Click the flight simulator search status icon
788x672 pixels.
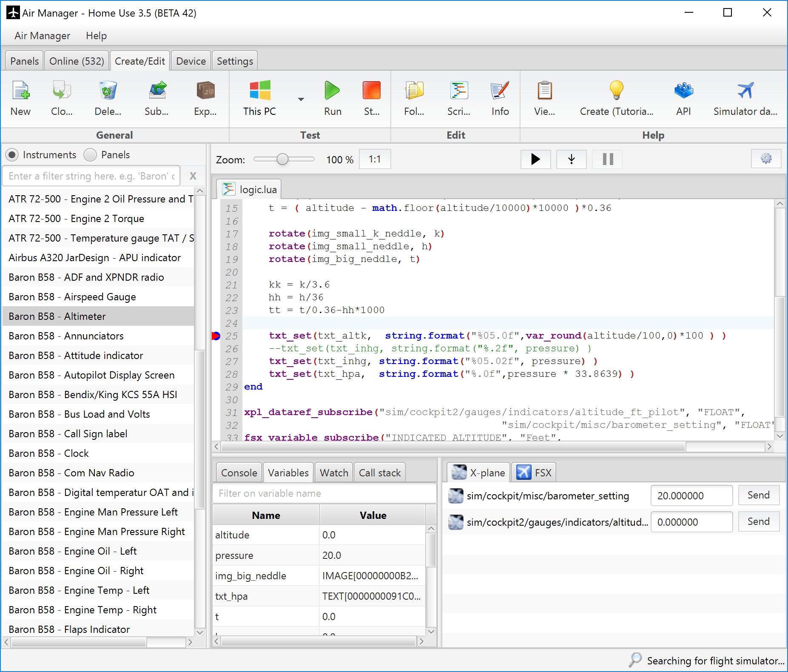[x=635, y=660]
